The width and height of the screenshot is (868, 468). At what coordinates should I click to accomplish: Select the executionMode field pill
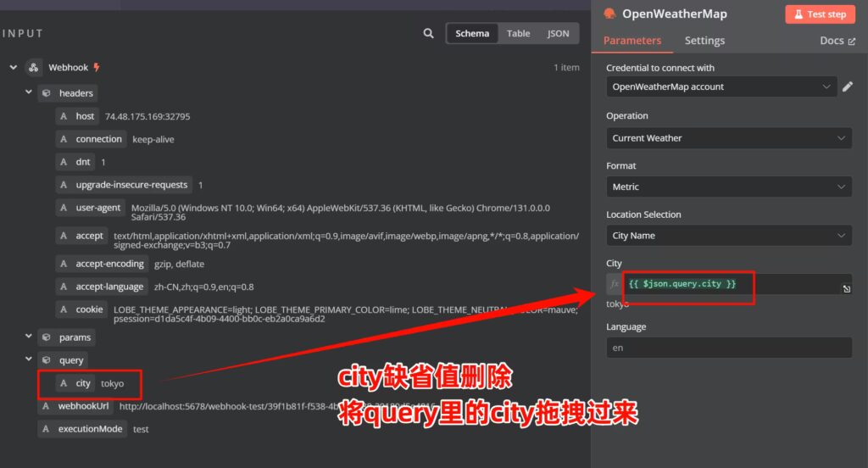(82, 429)
